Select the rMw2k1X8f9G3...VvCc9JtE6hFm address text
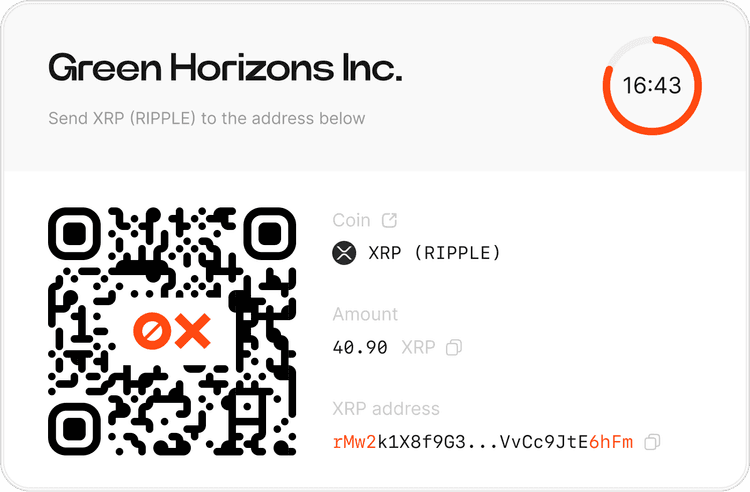This screenshot has height=492, width=750. (x=483, y=442)
